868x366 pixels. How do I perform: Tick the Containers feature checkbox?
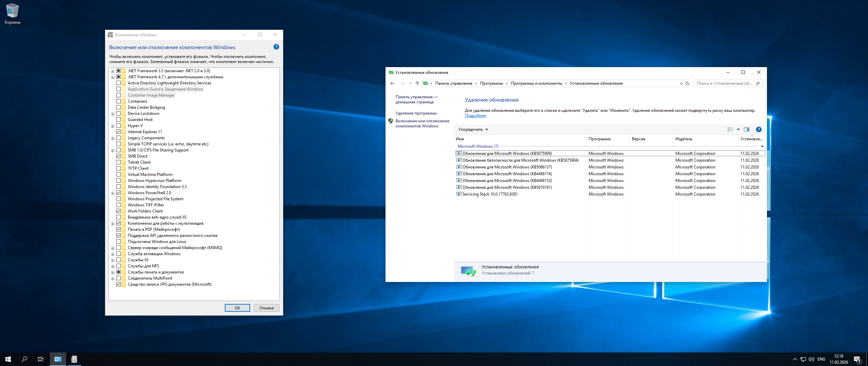point(118,101)
